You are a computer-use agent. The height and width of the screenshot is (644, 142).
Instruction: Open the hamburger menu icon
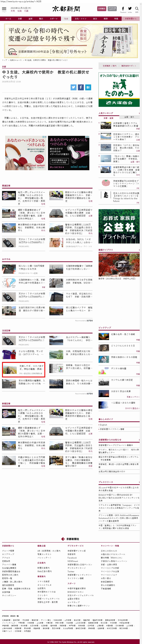tap(4, 9)
